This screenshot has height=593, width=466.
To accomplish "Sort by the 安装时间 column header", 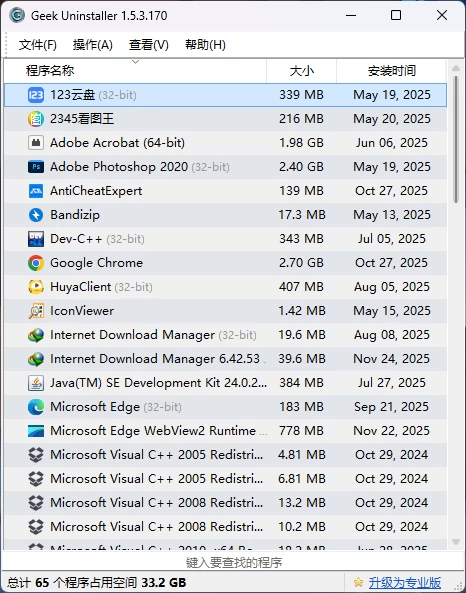I will 391,71.
